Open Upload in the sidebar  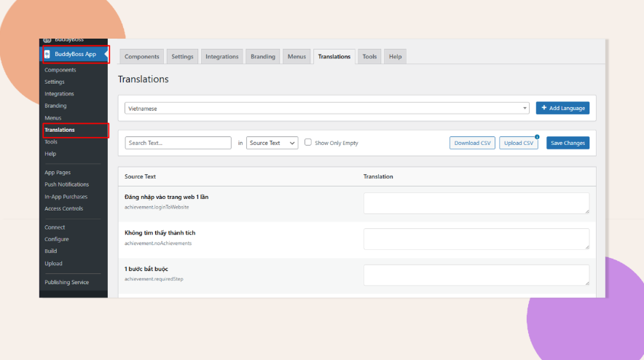click(x=53, y=263)
